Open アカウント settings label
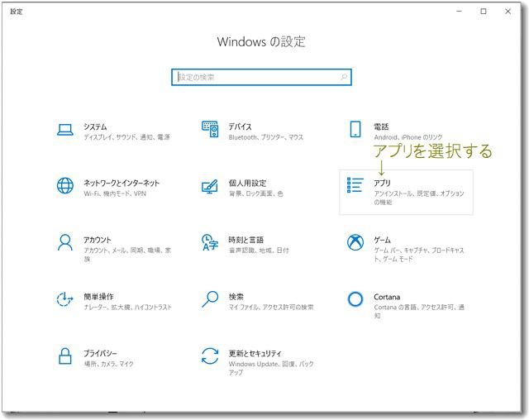The height and width of the screenshot is (420, 529). pos(98,240)
